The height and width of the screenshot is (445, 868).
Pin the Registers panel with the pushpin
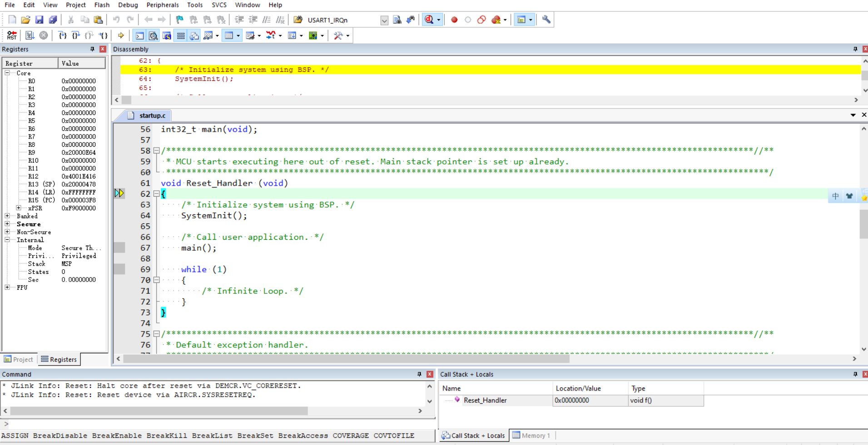[x=92, y=49]
